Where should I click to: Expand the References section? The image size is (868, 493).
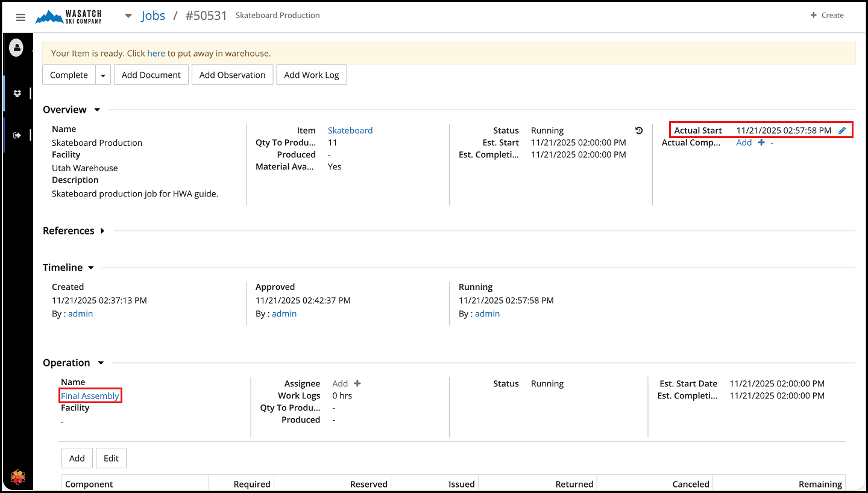(102, 231)
